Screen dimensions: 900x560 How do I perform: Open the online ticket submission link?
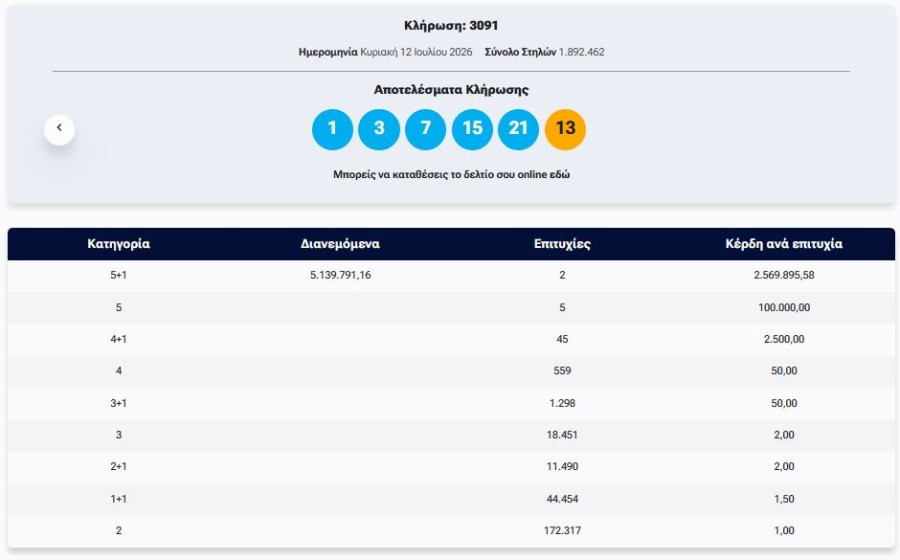(451, 174)
